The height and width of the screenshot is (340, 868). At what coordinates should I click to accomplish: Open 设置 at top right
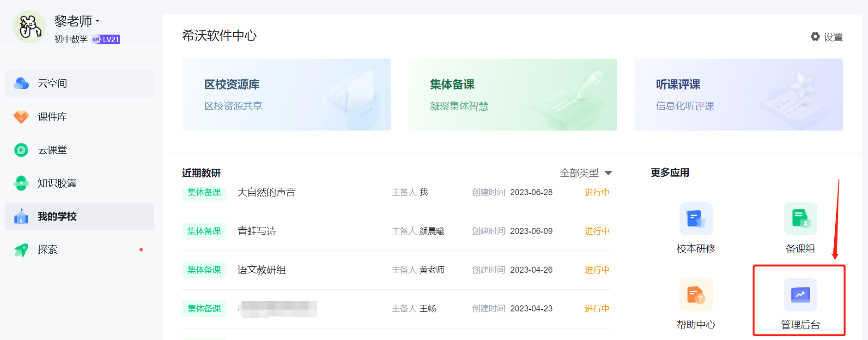coord(827,36)
